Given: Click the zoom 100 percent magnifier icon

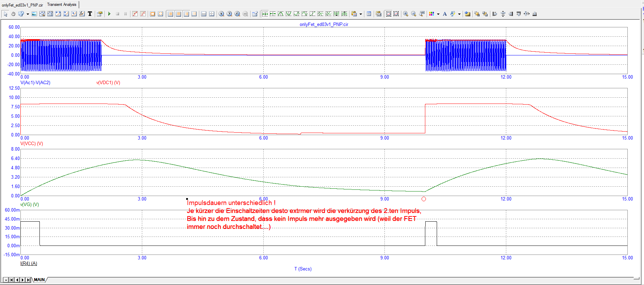Looking at the screenshot, I should click(x=422, y=14).
